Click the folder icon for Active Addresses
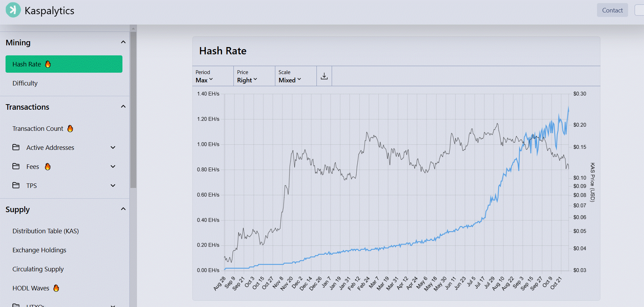This screenshot has height=307, width=644. [x=16, y=147]
